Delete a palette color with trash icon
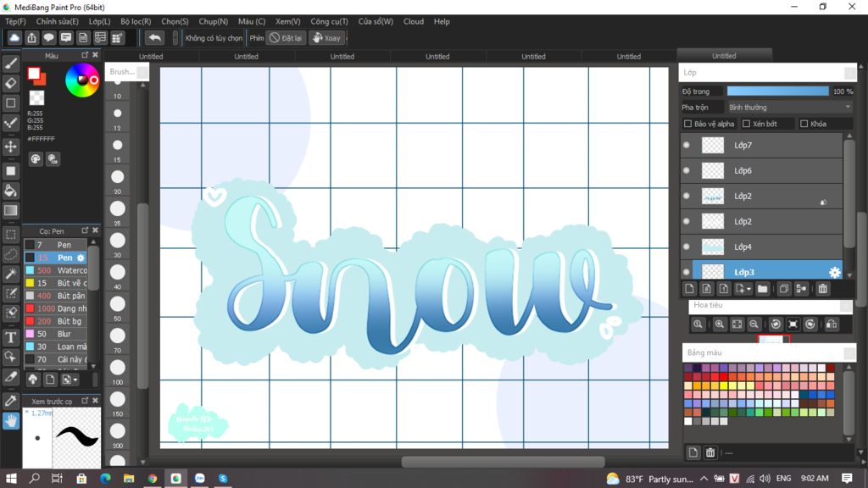 (711, 453)
